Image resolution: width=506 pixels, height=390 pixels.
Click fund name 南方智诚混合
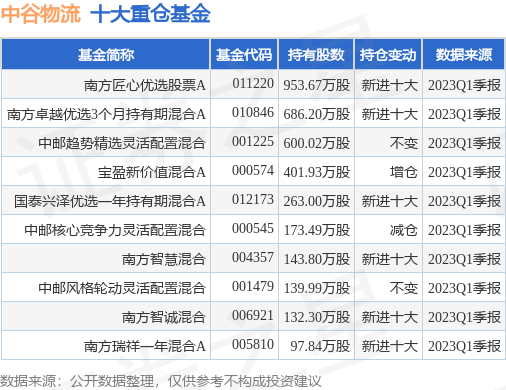[164, 317]
